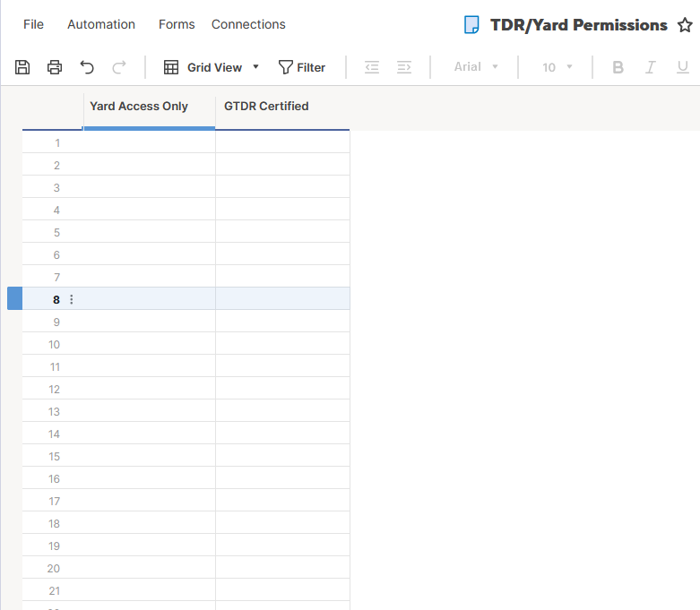Click Yard Access Only cell in row 8

[149, 298]
